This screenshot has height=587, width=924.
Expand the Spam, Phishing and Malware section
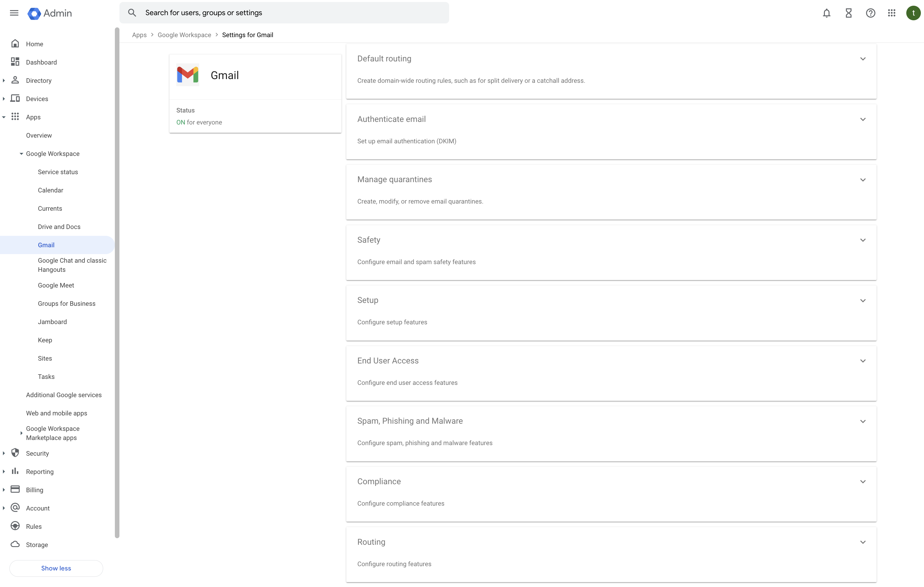tap(863, 421)
